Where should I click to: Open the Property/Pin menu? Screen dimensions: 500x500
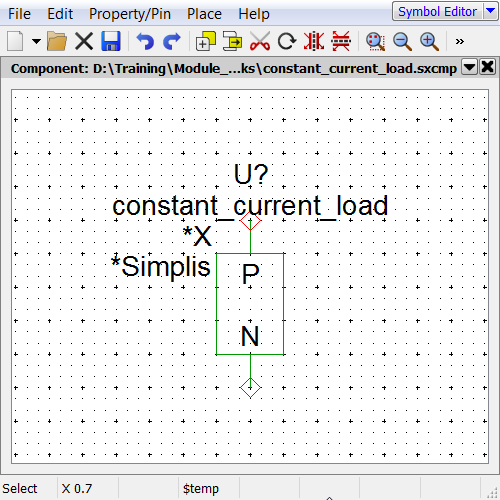130,14
